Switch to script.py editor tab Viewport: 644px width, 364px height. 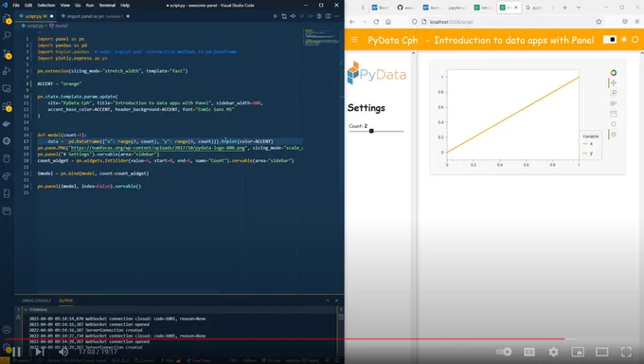tap(36, 16)
